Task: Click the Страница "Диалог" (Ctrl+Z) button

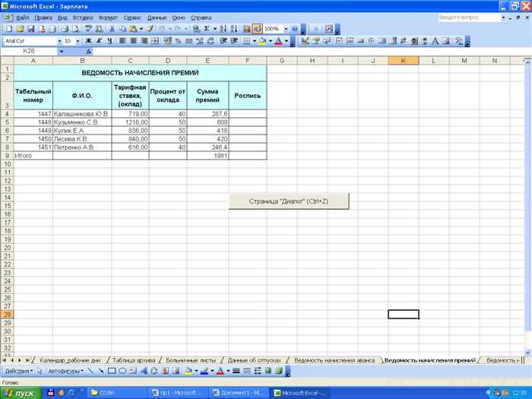Action: click(289, 201)
